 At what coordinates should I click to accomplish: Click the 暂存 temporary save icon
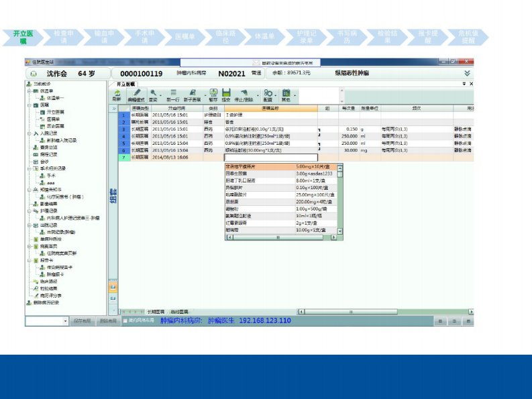pos(213,95)
